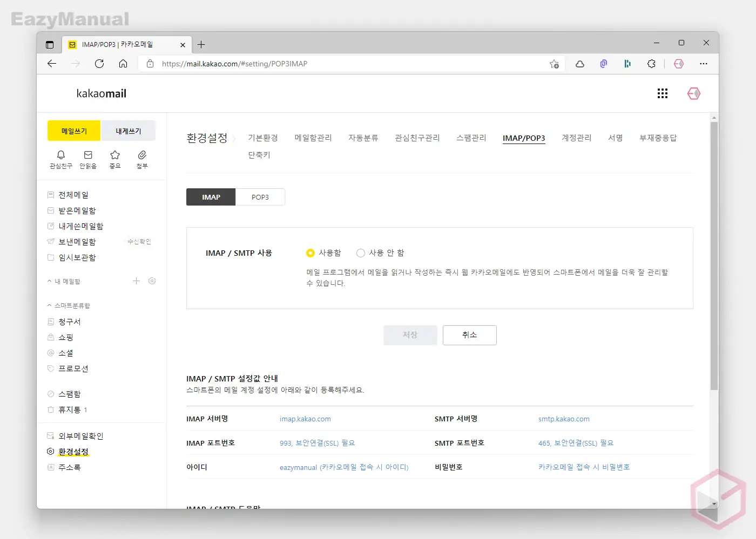756x539 pixels.
Task: Open the tab actions menu icon
Action: (50, 45)
